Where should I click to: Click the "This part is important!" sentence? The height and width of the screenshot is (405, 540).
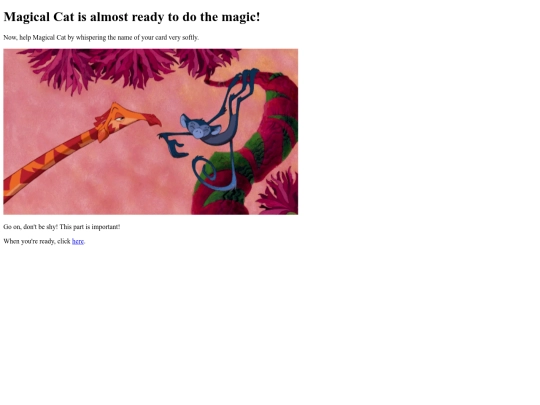pyautogui.click(x=90, y=227)
